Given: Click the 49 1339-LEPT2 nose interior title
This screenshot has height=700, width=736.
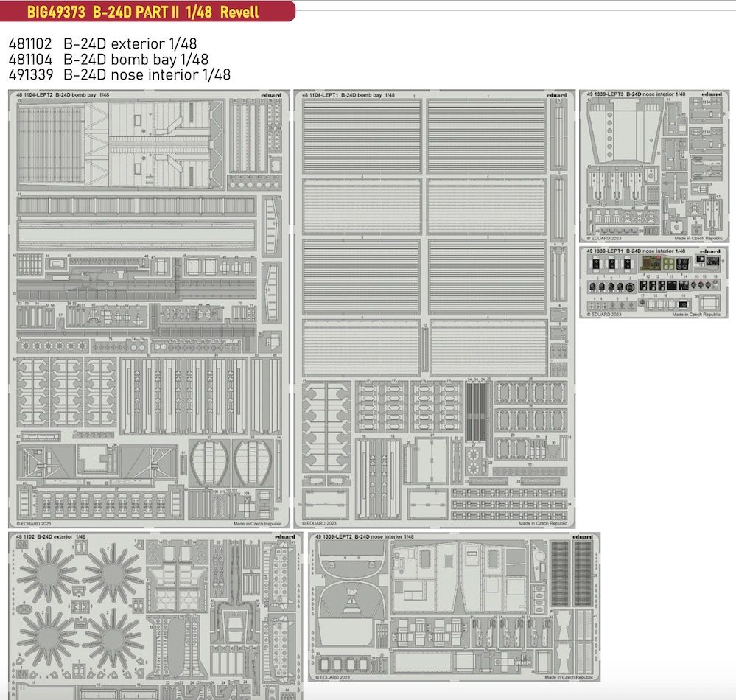Looking at the screenshot, I should click(x=364, y=537).
